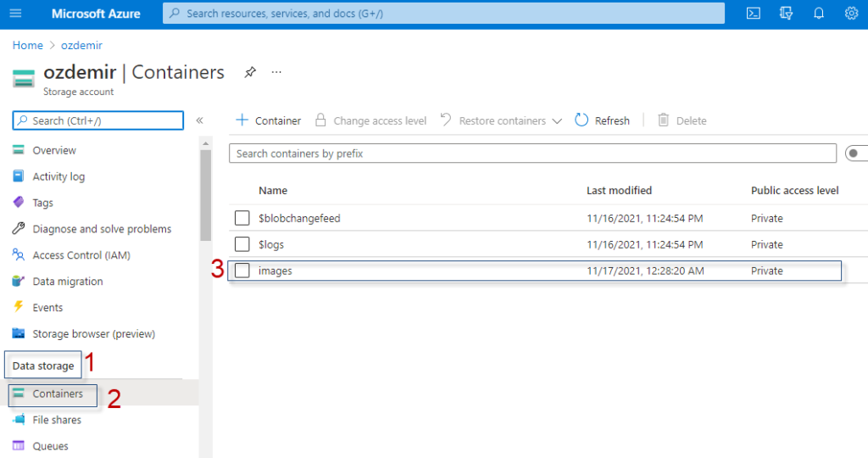Open the more options ellipsis
The width and height of the screenshot is (868, 458).
(x=276, y=72)
